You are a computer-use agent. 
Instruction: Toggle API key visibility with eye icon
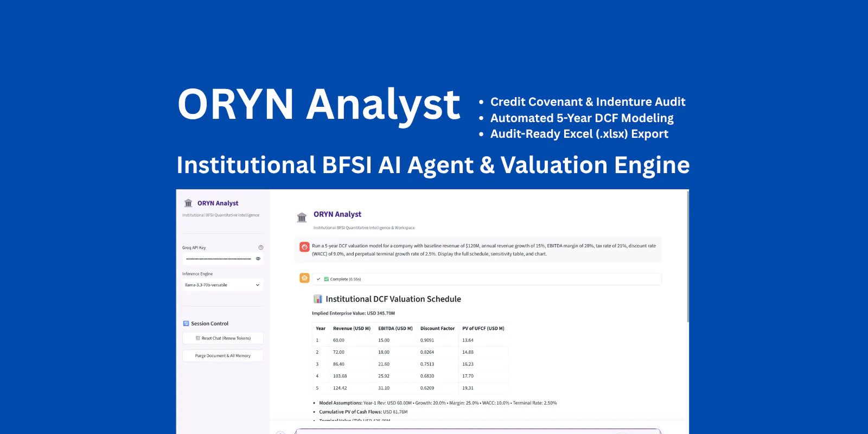pos(258,259)
